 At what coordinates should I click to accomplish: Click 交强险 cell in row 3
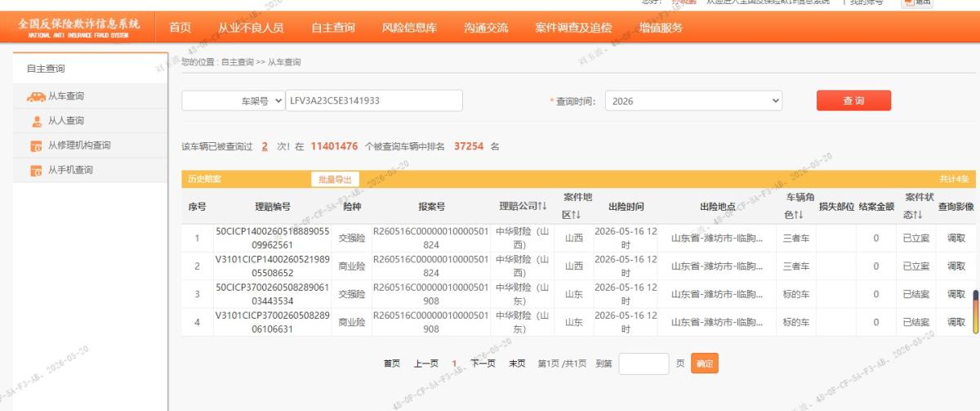pos(352,294)
